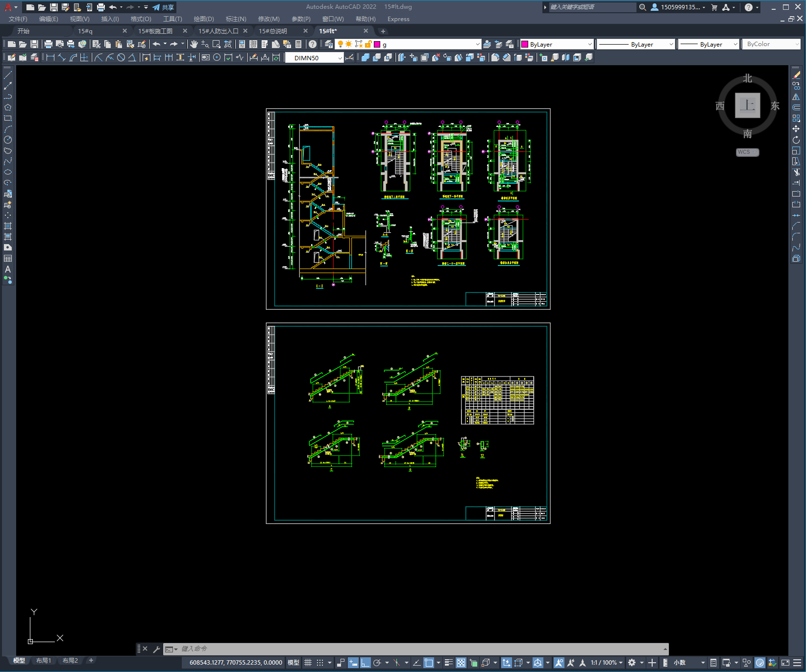Screen dimensions: 806x672
Task: Open the lineweight ByLayer dropdown
Action: pos(708,44)
